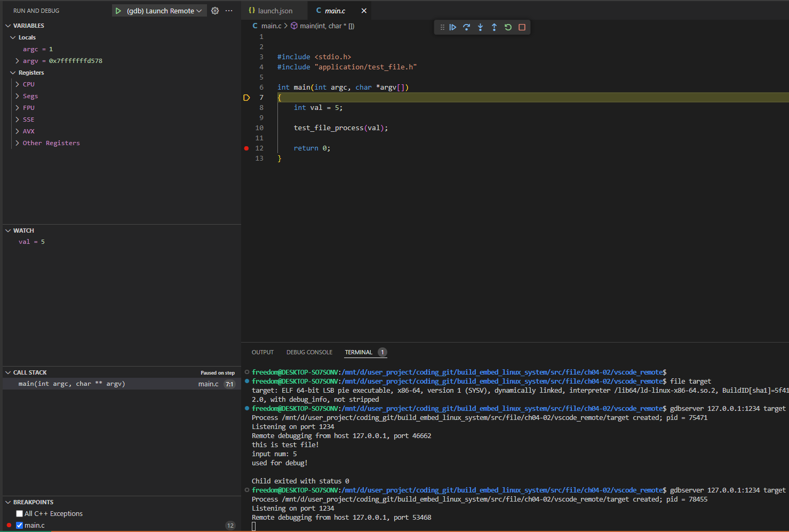Toggle the main.c breakpoint checkbox

[x=20, y=526]
